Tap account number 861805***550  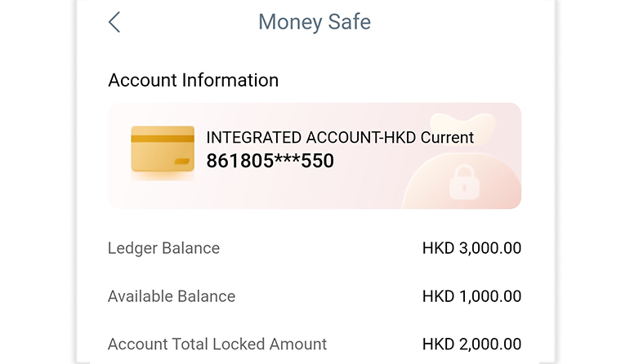270,161
